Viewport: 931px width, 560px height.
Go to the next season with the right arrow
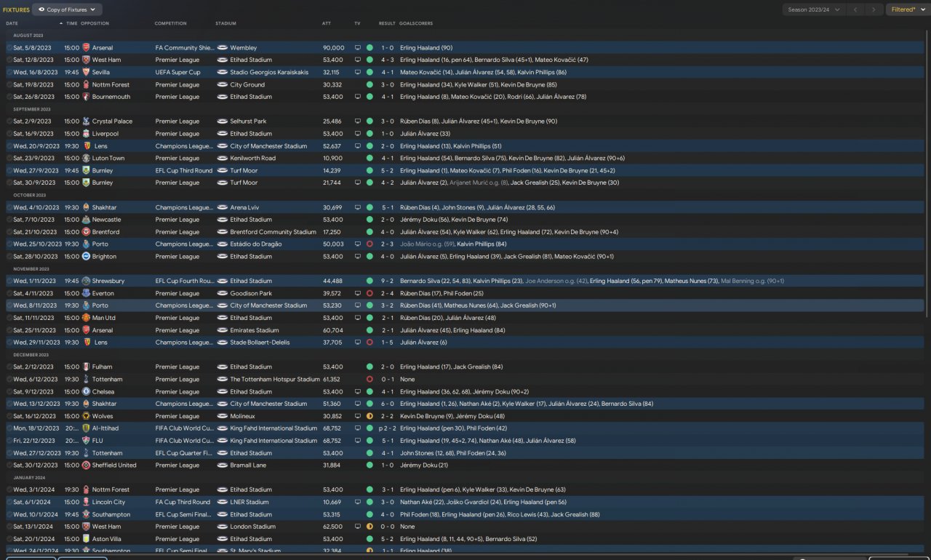tap(874, 9)
